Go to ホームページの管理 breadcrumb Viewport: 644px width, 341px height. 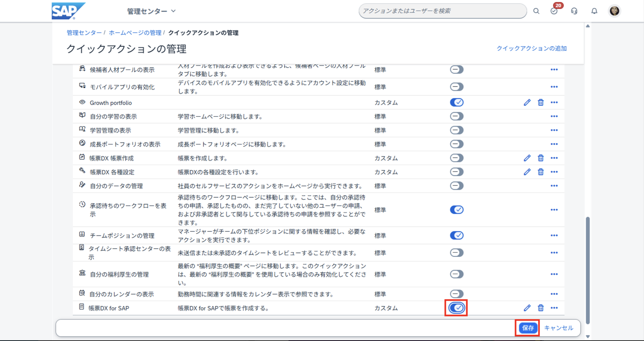coord(135,33)
